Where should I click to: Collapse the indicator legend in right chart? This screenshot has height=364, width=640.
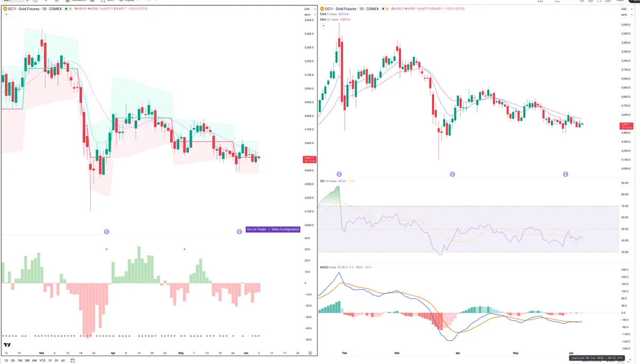pos(322,25)
